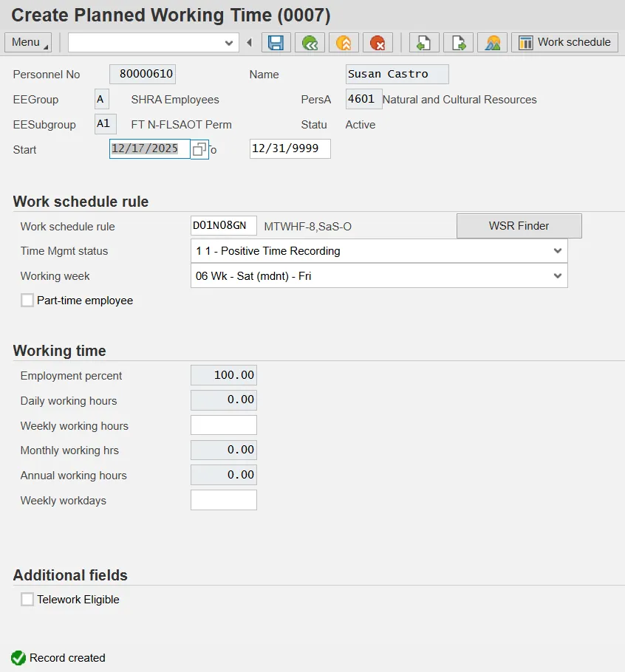Click the Name value Susan Castro

pyautogui.click(x=397, y=74)
